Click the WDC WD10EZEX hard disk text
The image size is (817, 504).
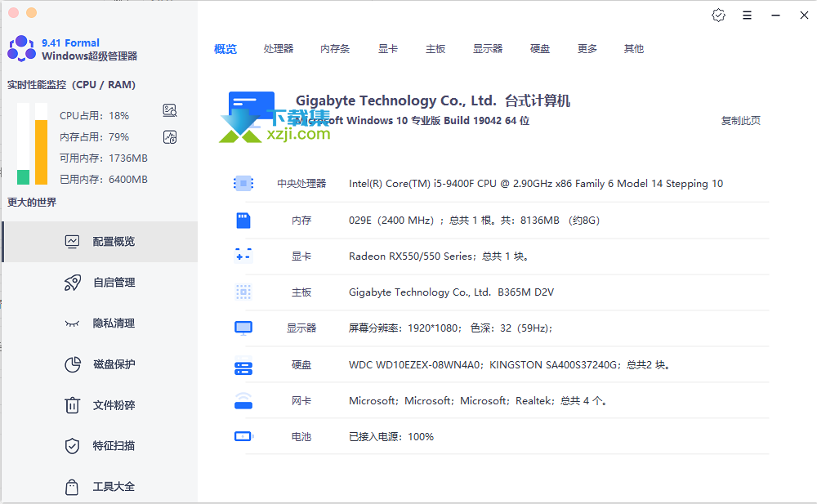pyautogui.click(x=510, y=365)
